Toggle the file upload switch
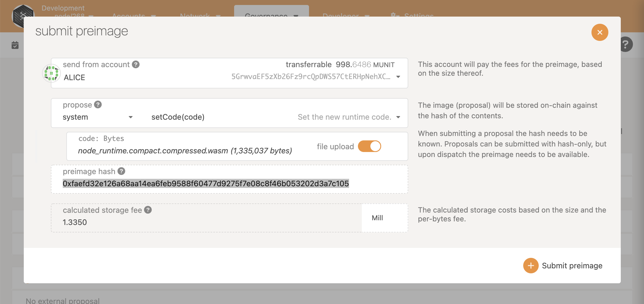 (369, 146)
